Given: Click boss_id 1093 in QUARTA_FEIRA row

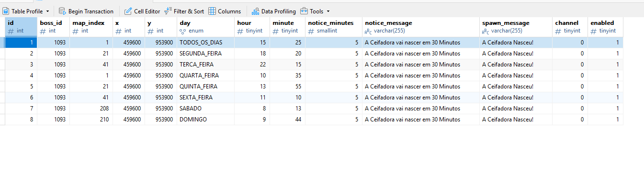Looking at the screenshot, I should tap(53, 75).
